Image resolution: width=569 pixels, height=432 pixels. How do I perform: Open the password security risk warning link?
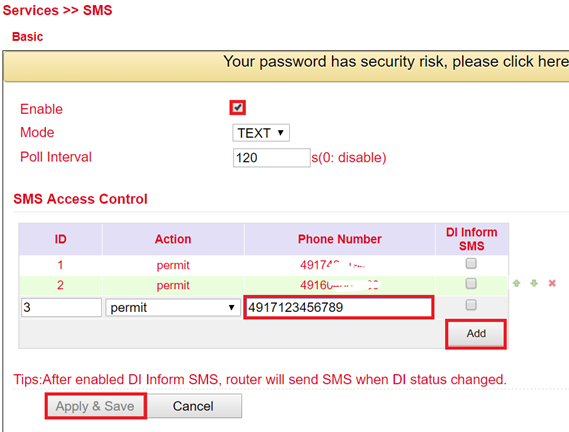pos(396,62)
